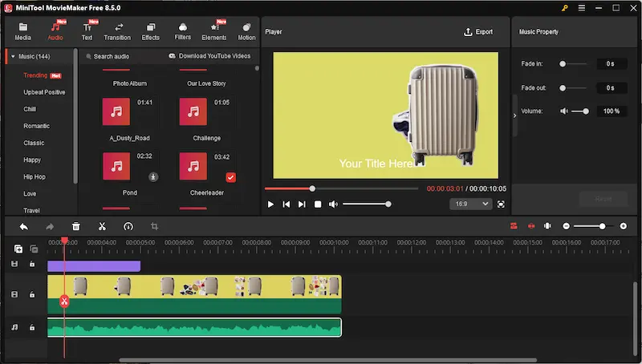642x364 pixels.
Task: Click Download YouTube Videos link
Action: (x=209, y=57)
